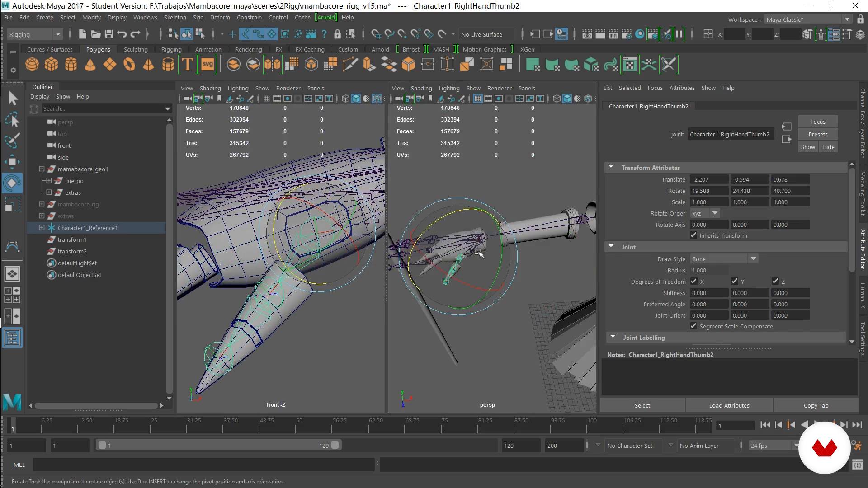Click the Load Attributes button

(x=729, y=405)
